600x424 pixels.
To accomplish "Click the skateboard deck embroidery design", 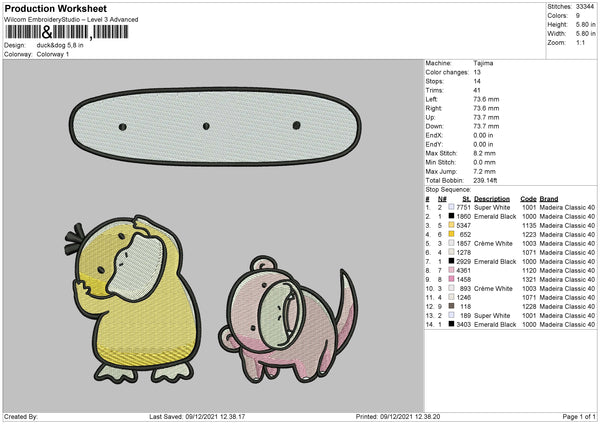I will 215,126.
